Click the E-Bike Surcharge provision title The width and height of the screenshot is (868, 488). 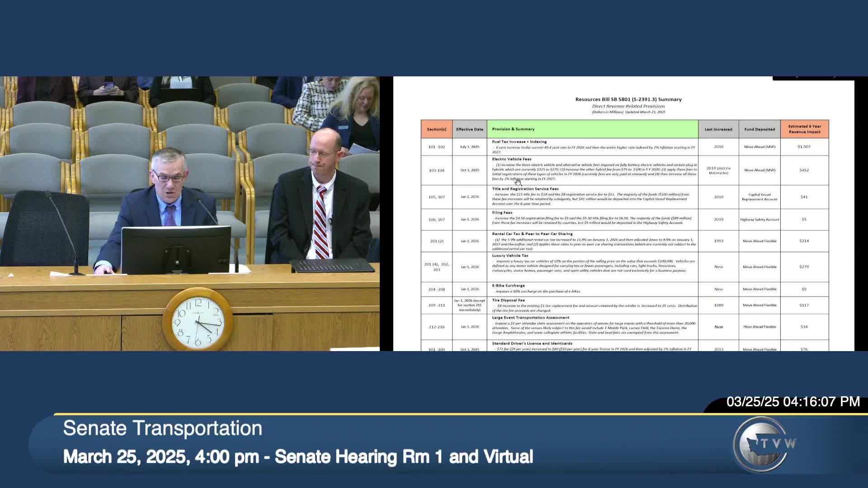[x=508, y=286]
